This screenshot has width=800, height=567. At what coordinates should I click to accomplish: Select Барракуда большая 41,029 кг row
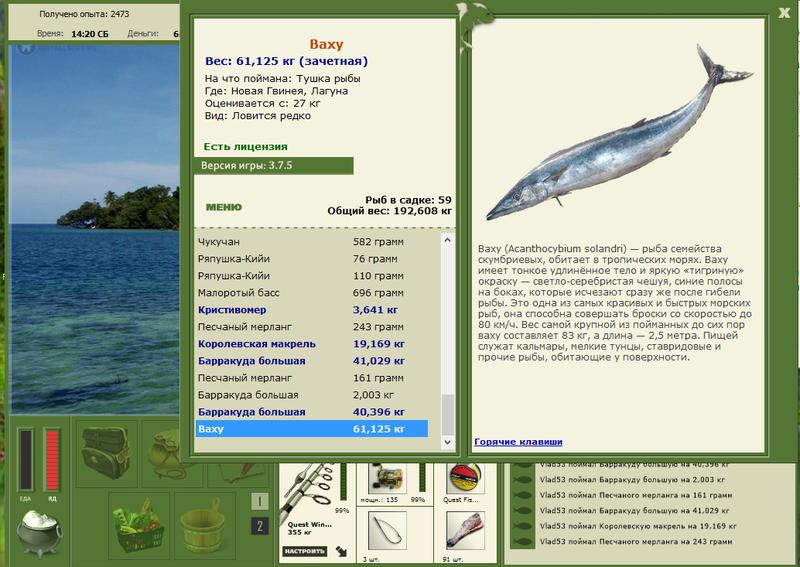(x=312, y=361)
